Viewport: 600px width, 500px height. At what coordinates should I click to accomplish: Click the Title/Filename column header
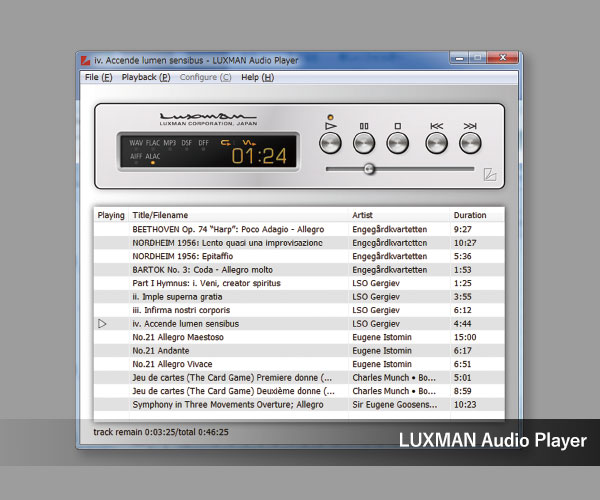(x=160, y=215)
